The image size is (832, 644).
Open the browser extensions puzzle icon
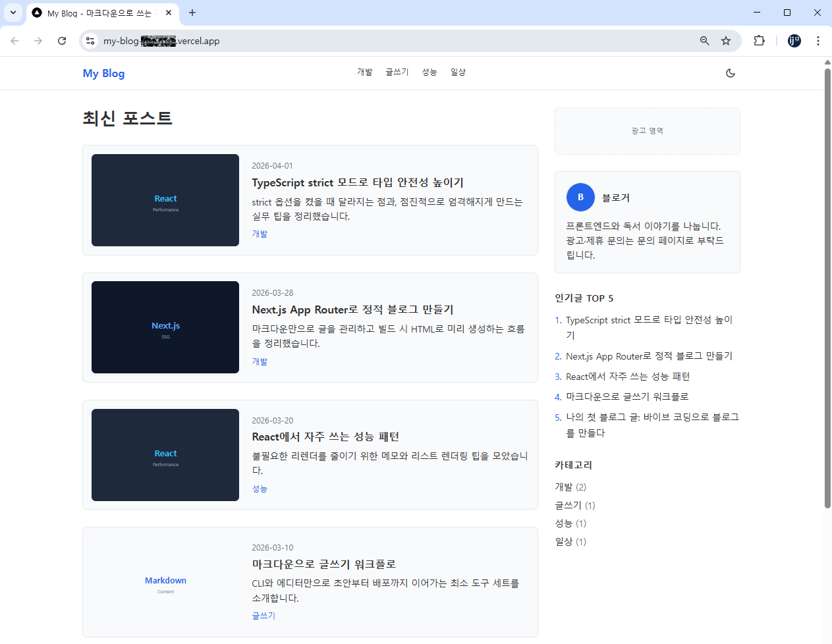(759, 41)
